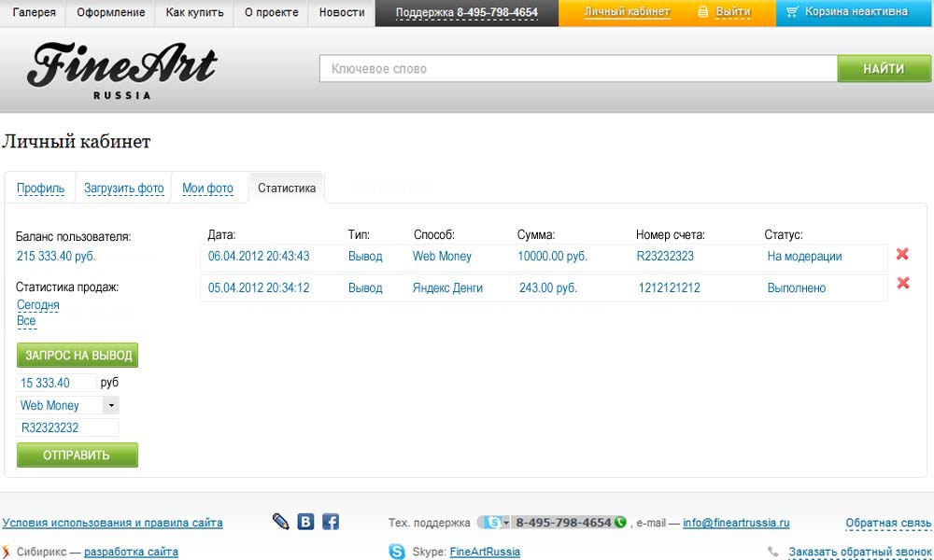Click the phone icon next to callback link
Viewport: 934px width, 560px height.
pos(773,552)
